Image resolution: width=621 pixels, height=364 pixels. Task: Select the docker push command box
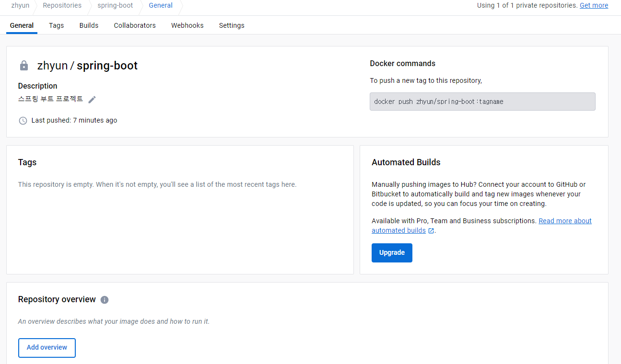(482, 102)
